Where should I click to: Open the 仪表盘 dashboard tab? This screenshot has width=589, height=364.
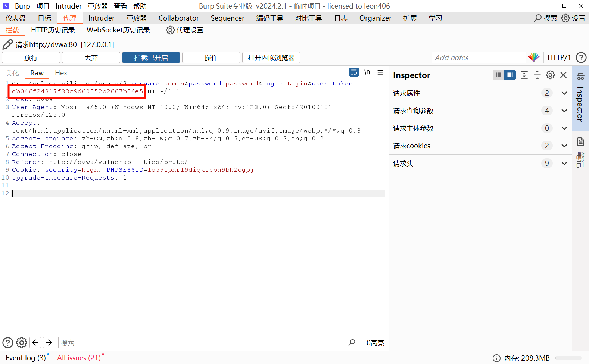(x=16, y=18)
